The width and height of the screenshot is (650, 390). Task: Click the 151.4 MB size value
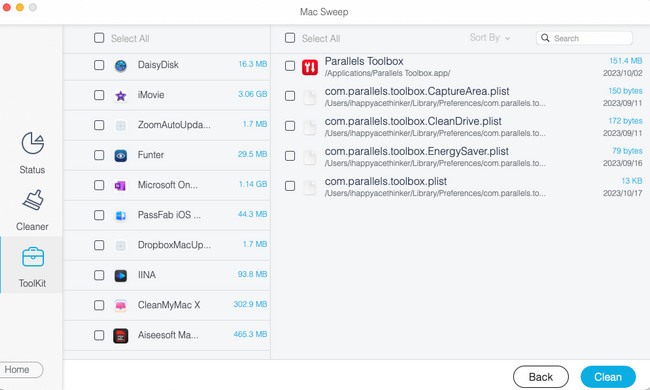(x=626, y=61)
